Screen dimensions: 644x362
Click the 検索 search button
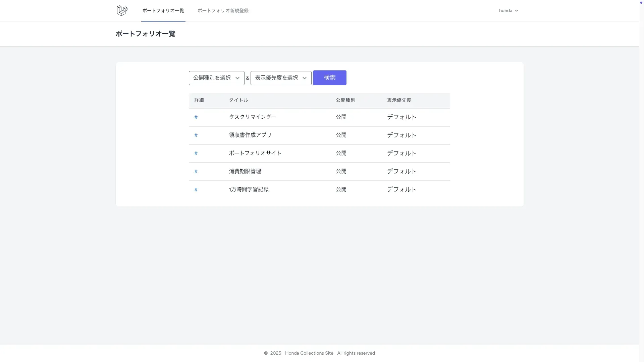329,77
